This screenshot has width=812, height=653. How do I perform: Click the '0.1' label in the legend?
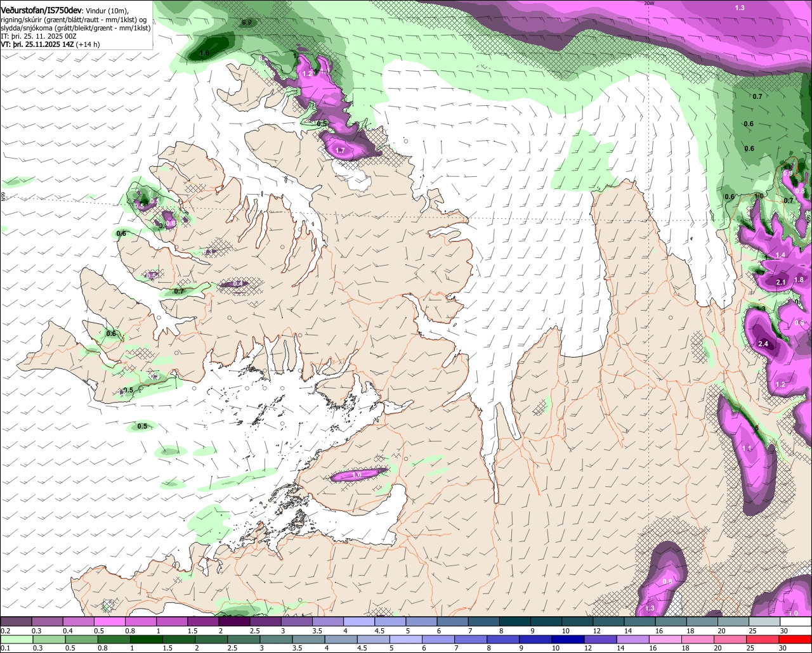tap(5, 649)
